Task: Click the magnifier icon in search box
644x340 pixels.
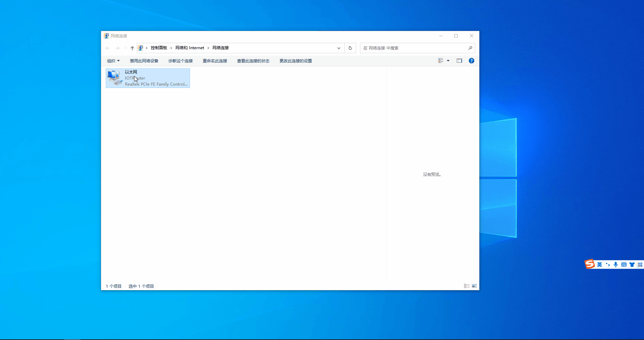Action: click(470, 48)
